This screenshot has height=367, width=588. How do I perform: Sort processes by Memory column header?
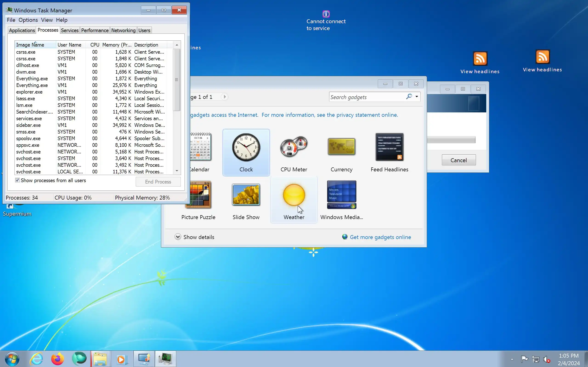click(117, 45)
